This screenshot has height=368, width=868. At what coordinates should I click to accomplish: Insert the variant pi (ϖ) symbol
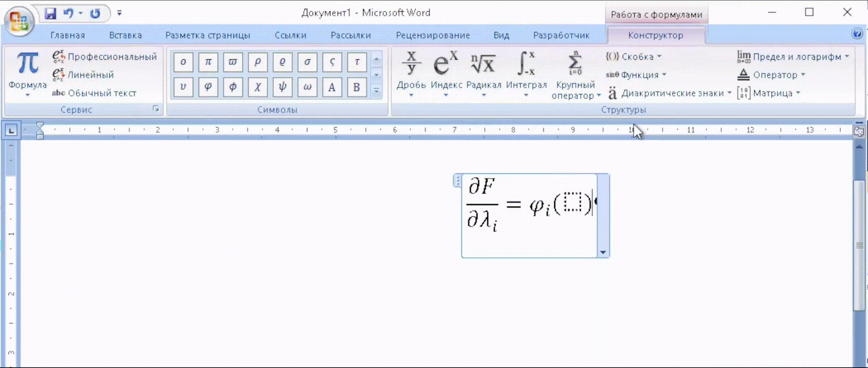click(233, 63)
